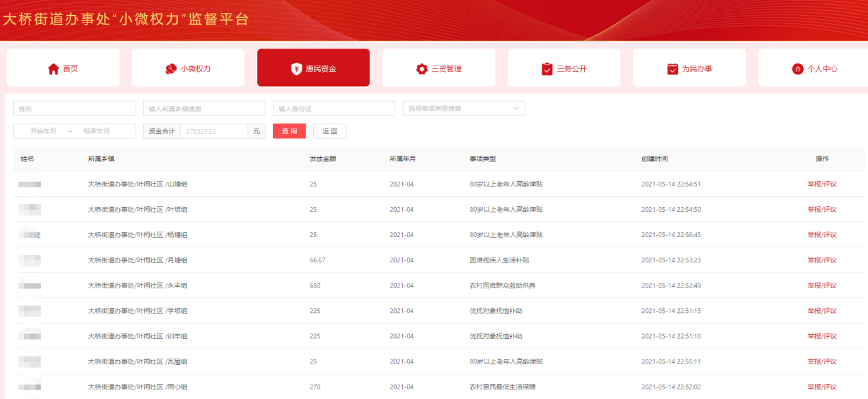Expand the 选择事项类型搜索 dropdown arrow
This screenshot has width=868, height=399.
pyautogui.click(x=516, y=109)
